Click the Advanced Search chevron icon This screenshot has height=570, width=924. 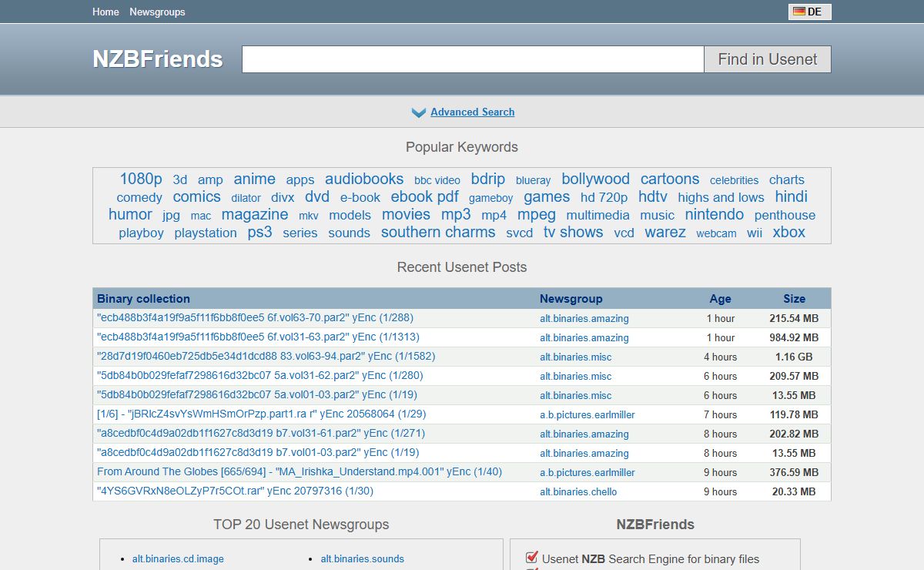point(419,113)
